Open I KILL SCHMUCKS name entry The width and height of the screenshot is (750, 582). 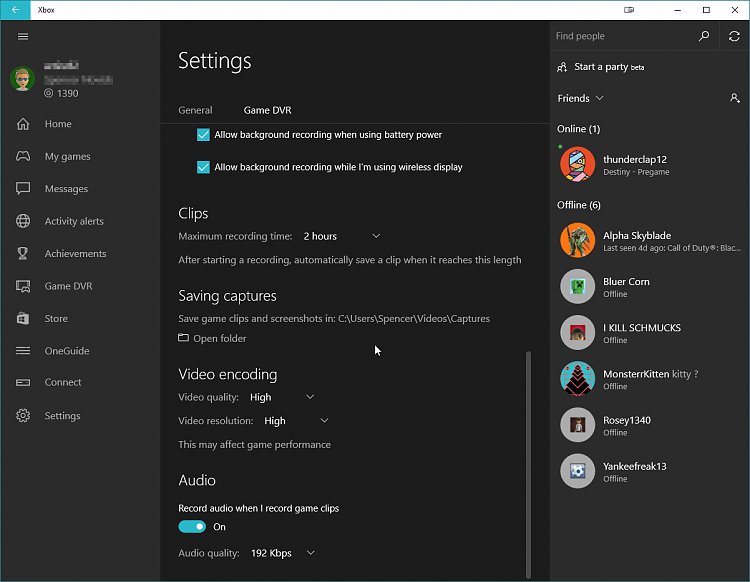point(642,328)
